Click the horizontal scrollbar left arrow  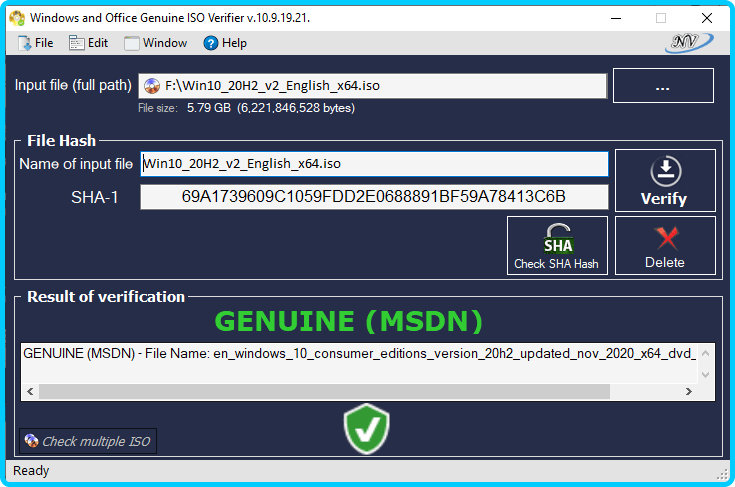[x=30, y=391]
